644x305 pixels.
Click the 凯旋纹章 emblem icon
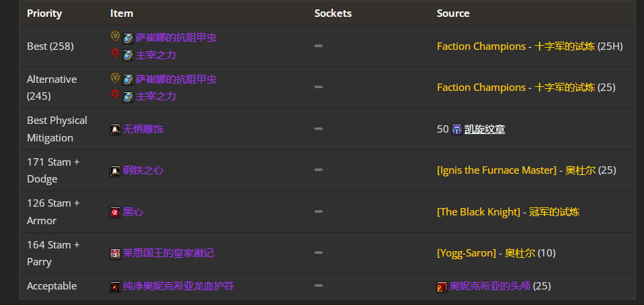(x=457, y=129)
